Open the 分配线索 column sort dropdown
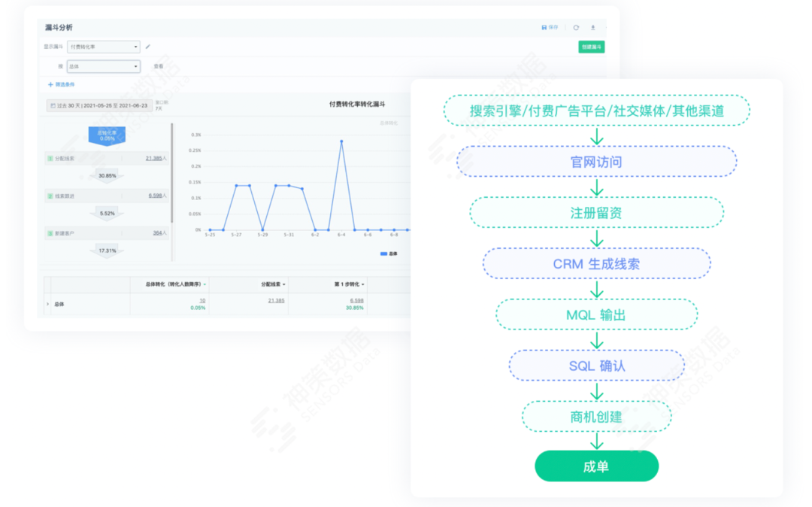812x507 pixels. [x=284, y=284]
